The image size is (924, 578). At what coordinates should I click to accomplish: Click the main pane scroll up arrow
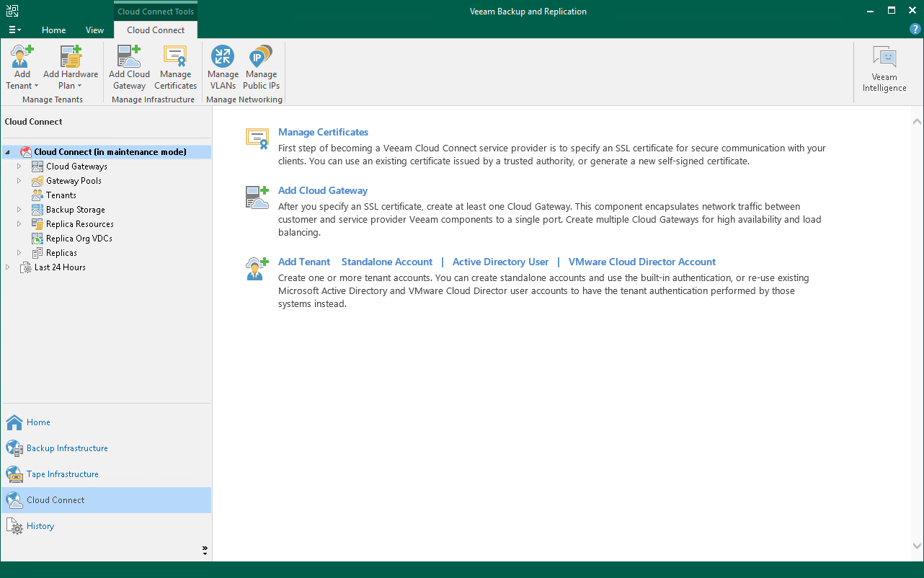[917, 120]
